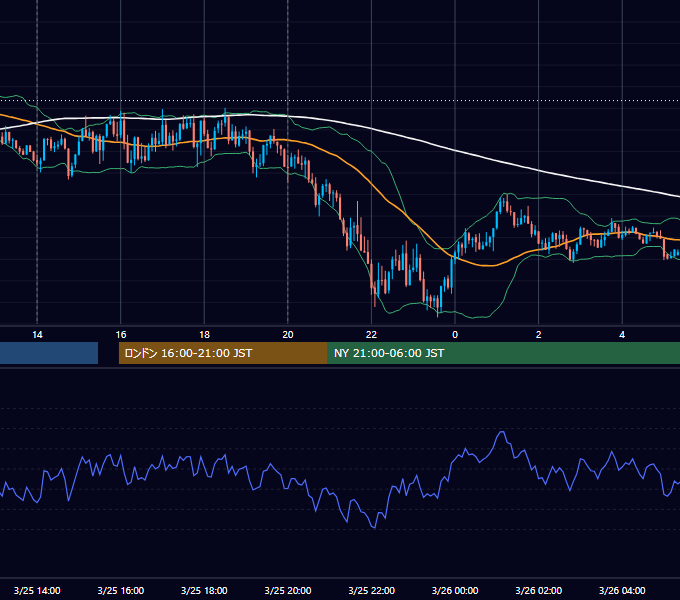Click the oscillator peak after 3/26 00:00
The image size is (680, 600).
point(502,432)
